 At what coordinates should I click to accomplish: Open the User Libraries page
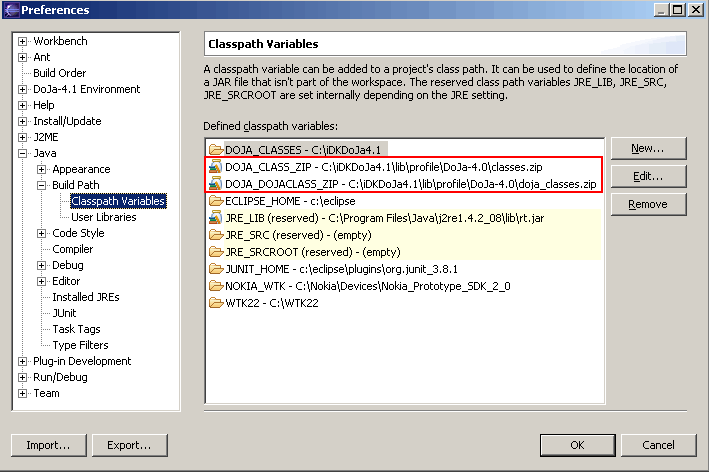pyautogui.click(x=104, y=217)
